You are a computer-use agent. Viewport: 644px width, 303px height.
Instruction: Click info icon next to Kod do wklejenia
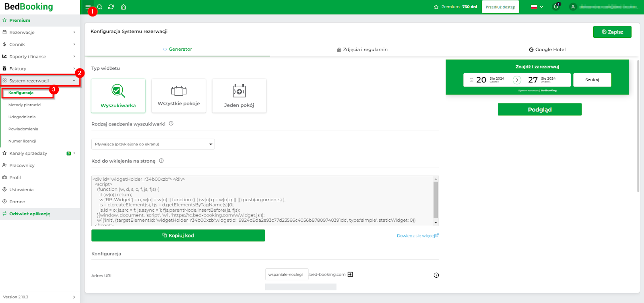coord(161,161)
